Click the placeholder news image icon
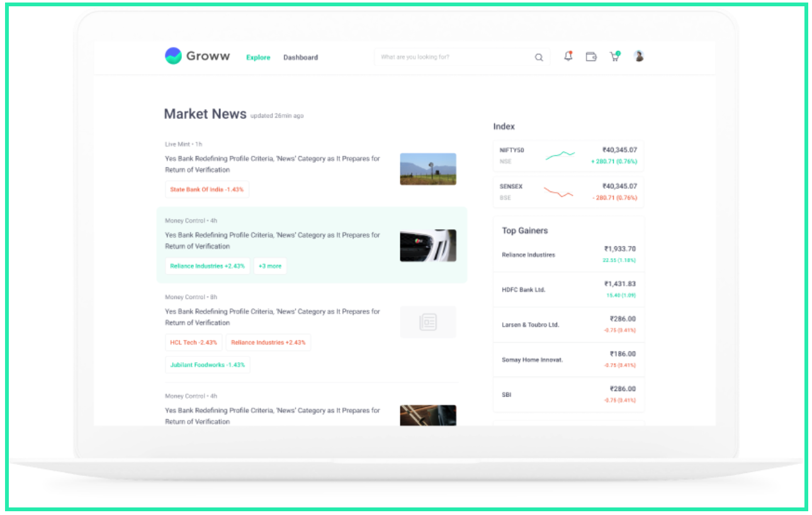812x515 pixels. click(428, 322)
